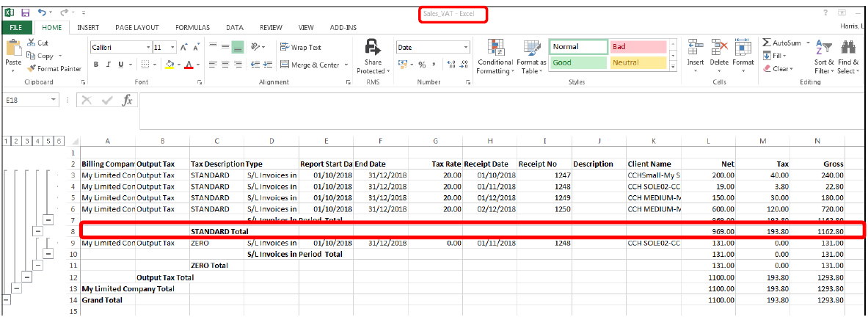Apply the Good cell style swatch
This screenshot has width=868, height=317.
coord(578,63)
